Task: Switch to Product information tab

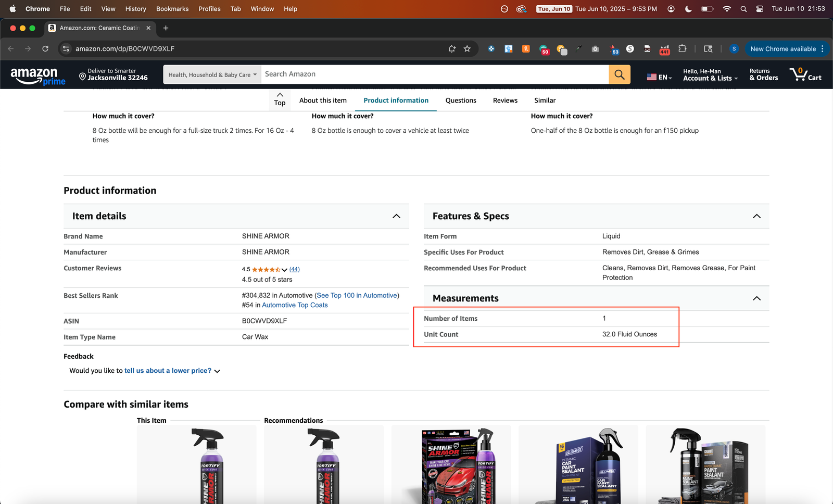Action: click(396, 100)
